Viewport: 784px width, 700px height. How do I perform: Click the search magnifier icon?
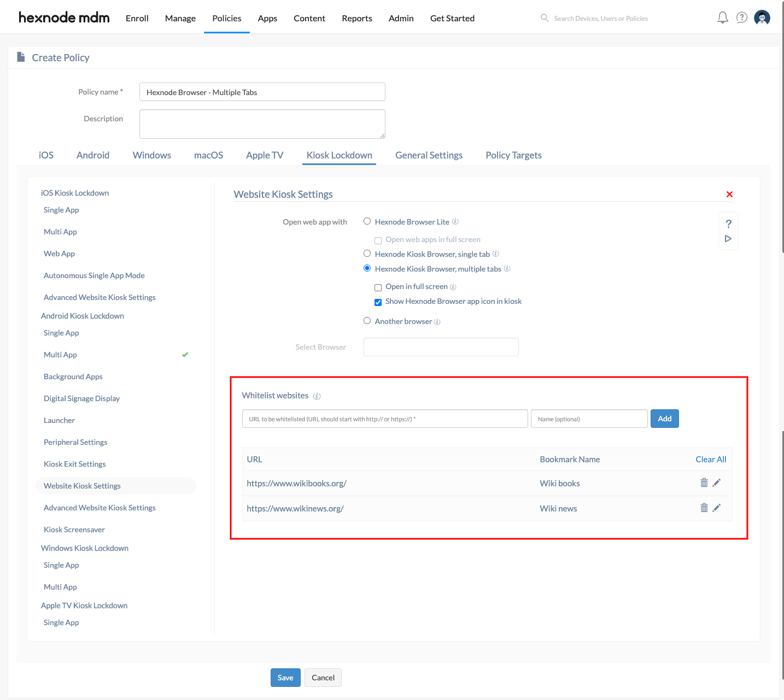pos(545,18)
